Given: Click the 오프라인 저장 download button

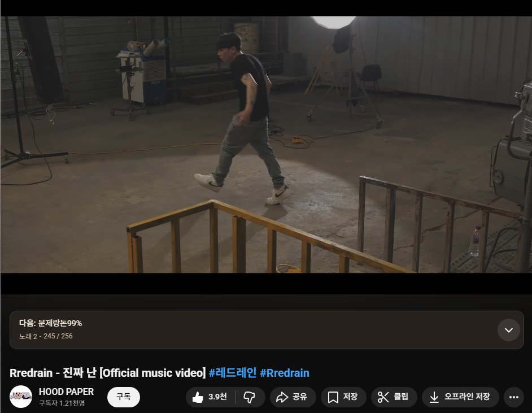Looking at the screenshot, I should (460, 397).
